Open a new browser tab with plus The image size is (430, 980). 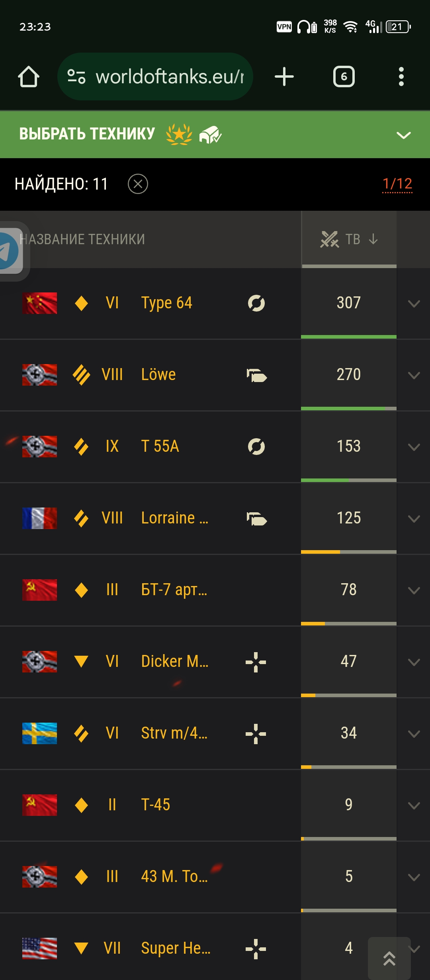[284, 76]
